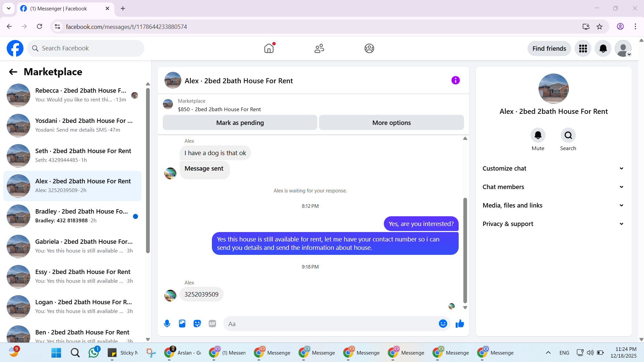This screenshot has width=644, height=362.
Task: Open the emoji picker in message box
Action: [x=443, y=324]
